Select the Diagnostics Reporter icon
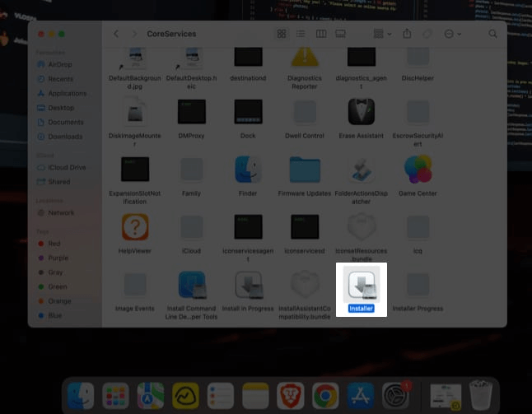The height and width of the screenshot is (414, 532). point(305,57)
